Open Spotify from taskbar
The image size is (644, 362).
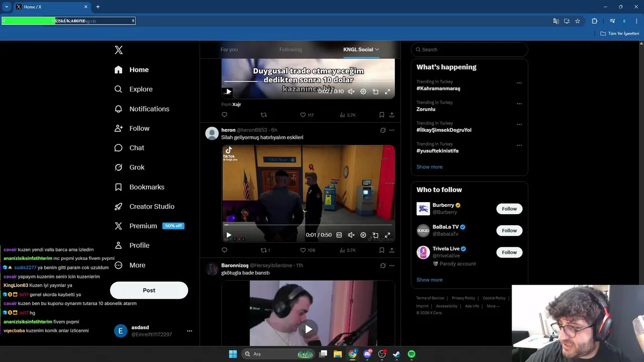click(x=412, y=354)
